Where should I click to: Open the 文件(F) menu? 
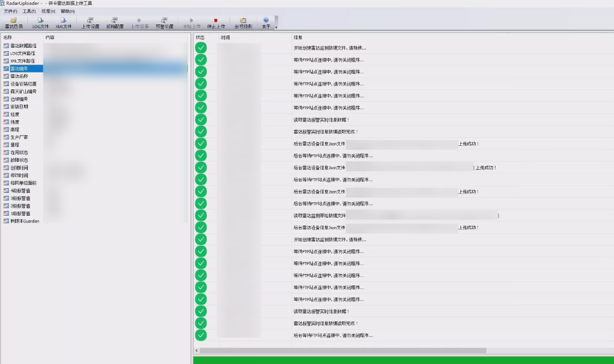tap(11, 11)
